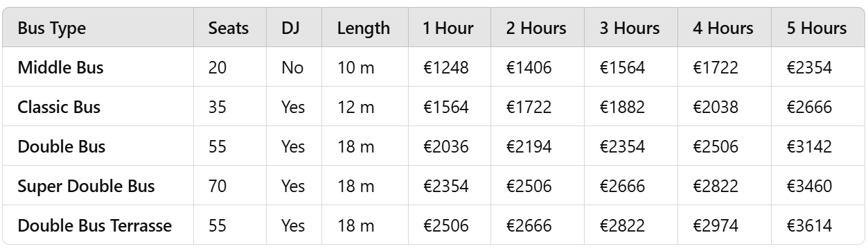
Task: Click the 70 seats cell
Action: point(216,187)
